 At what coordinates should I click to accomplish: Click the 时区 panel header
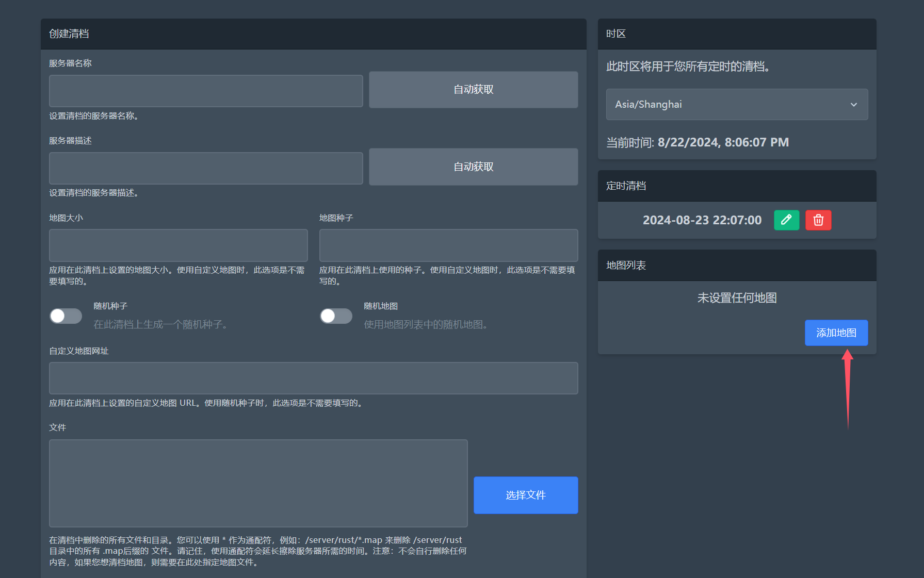point(737,34)
